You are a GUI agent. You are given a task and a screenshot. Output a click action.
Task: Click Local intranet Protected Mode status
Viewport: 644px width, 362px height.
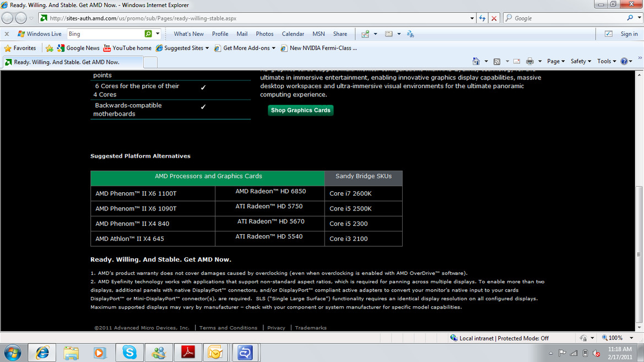point(500,338)
